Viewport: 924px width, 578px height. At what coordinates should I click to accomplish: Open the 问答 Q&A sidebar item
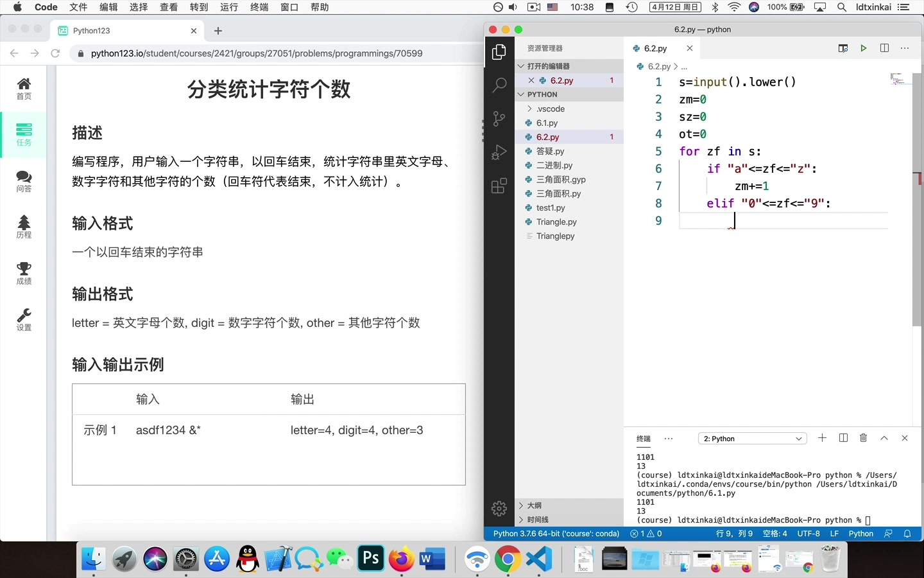pyautogui.click(x=24, y=181)
